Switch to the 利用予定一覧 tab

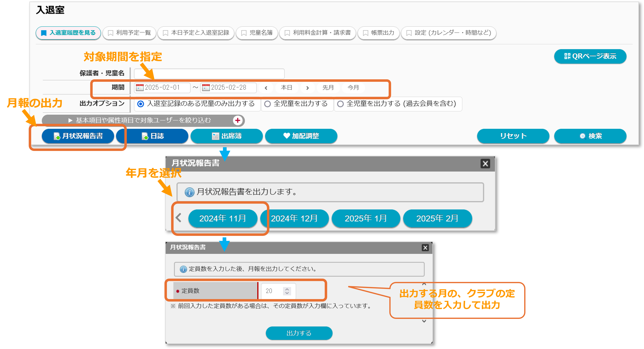tap(129, 33)
